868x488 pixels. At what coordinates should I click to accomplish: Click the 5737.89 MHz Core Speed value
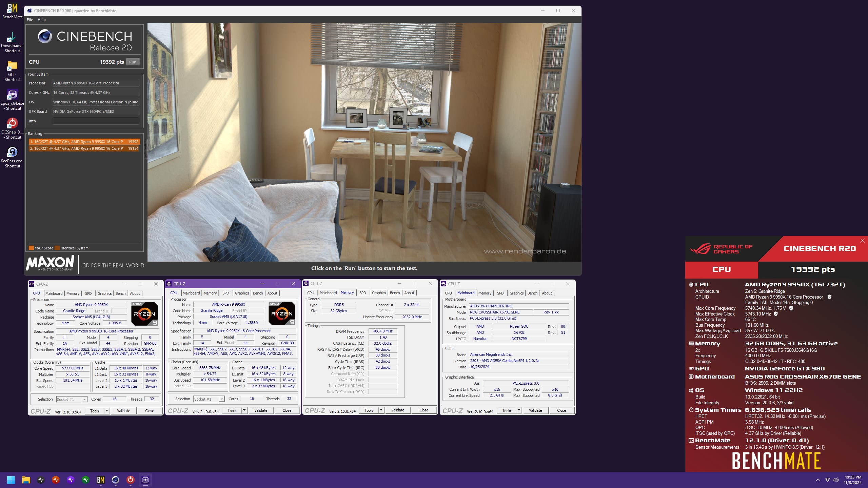click(x=73, y=368)
